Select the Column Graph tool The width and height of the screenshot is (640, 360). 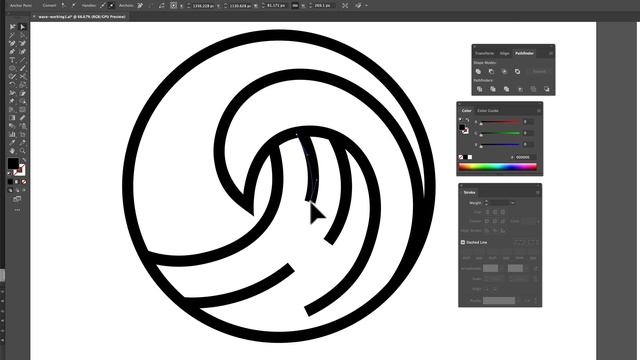tap(12, 134)
